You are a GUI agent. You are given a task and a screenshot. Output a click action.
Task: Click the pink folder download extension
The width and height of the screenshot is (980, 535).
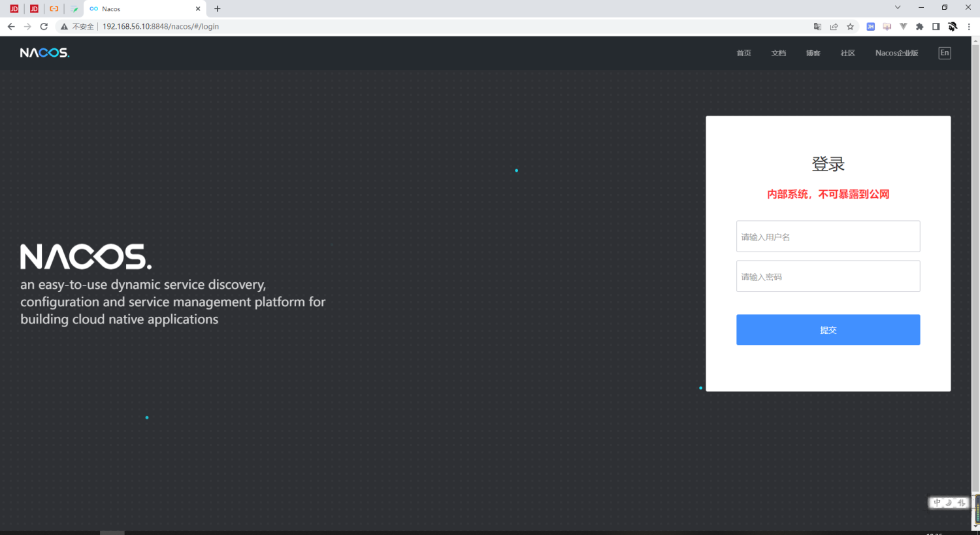pos(887,27)
